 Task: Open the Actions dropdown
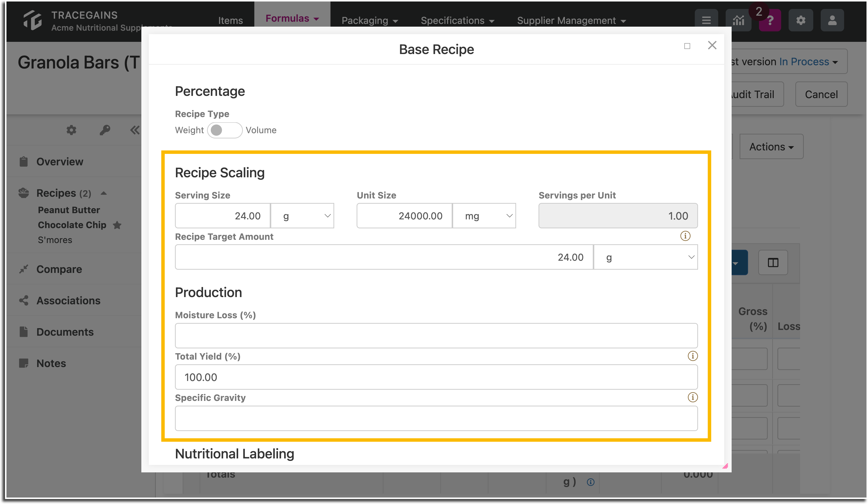pos(771,146)
